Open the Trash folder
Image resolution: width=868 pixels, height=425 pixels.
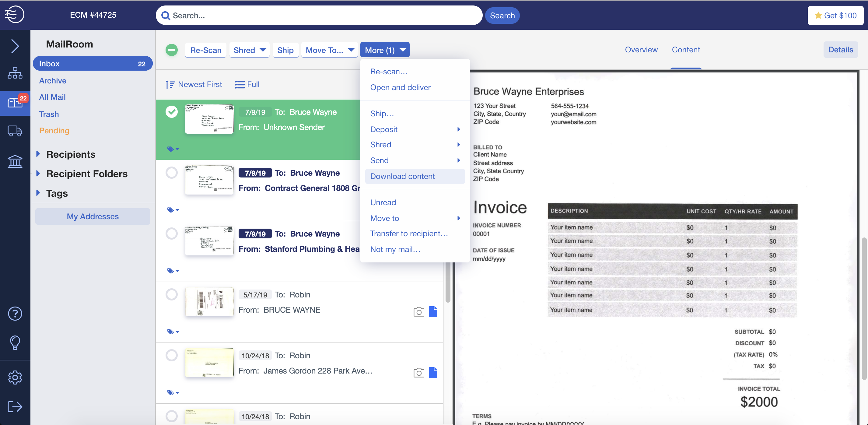49,114
